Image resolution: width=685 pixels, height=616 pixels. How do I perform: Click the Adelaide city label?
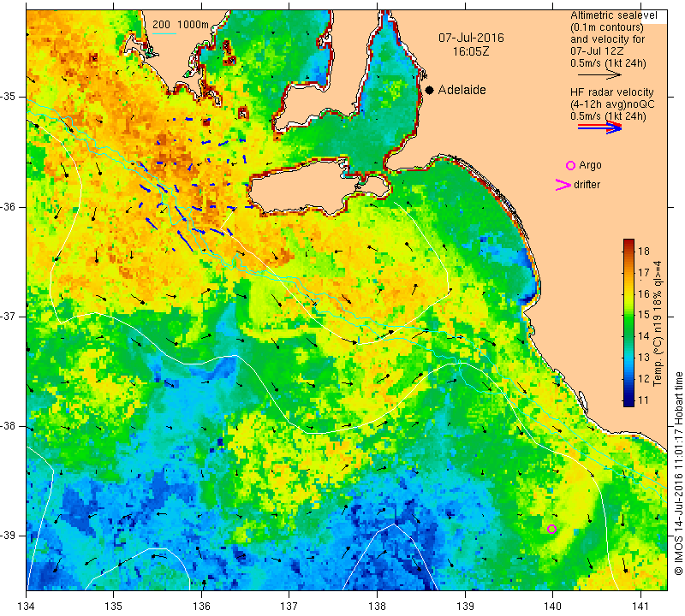tap(462, 90)
